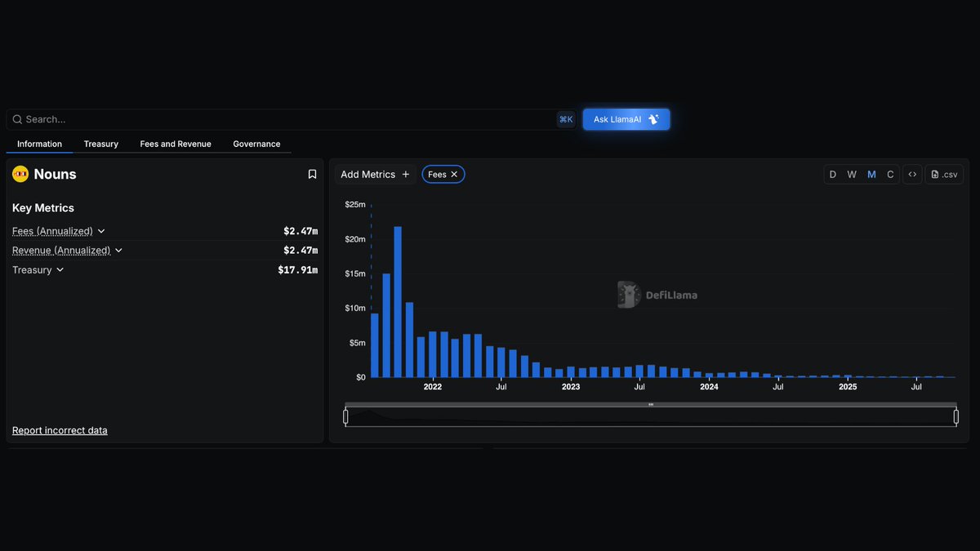Click the Key Metrics heading

43,208
